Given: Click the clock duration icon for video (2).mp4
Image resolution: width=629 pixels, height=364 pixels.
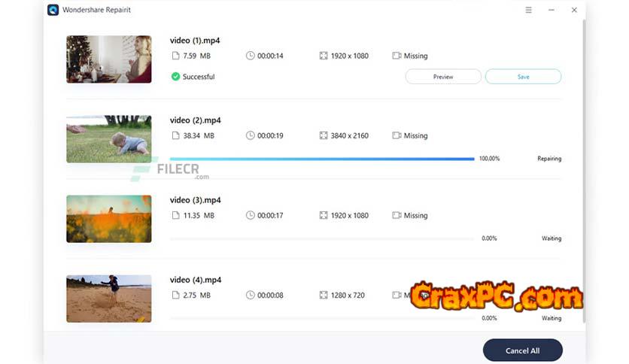Looking at the screenshot, I should [x=250, y=135].
